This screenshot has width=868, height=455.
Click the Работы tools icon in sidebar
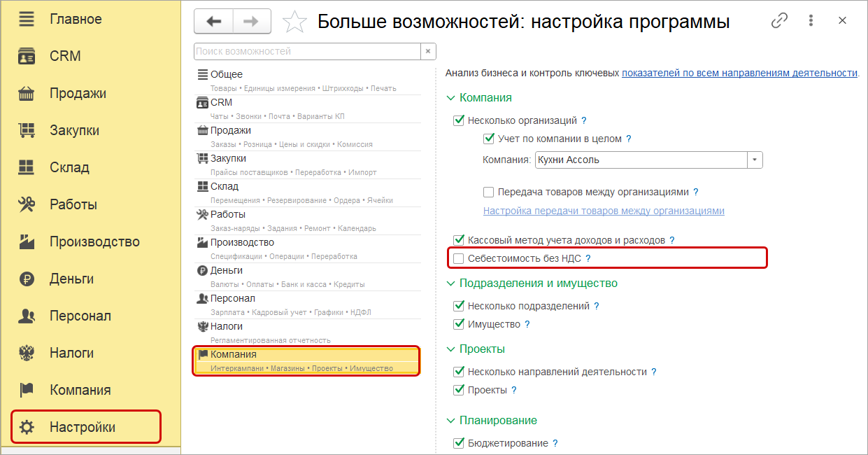click(x=27, y=204)
